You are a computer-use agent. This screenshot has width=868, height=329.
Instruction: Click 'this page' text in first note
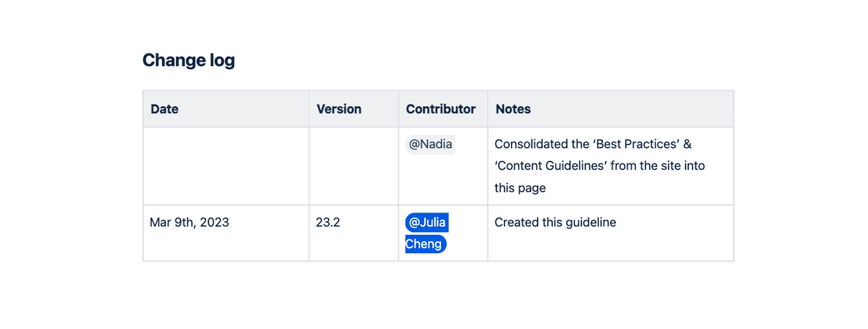pyautogui.click(x=520, y=188)
